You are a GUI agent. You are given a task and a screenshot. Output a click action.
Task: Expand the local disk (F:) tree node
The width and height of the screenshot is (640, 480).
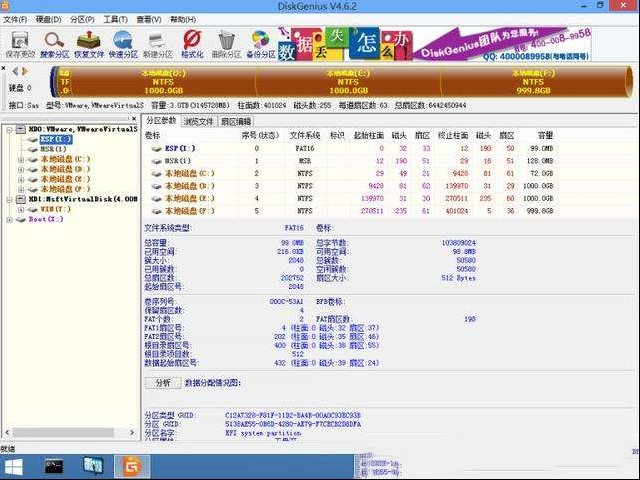point(21,189)
